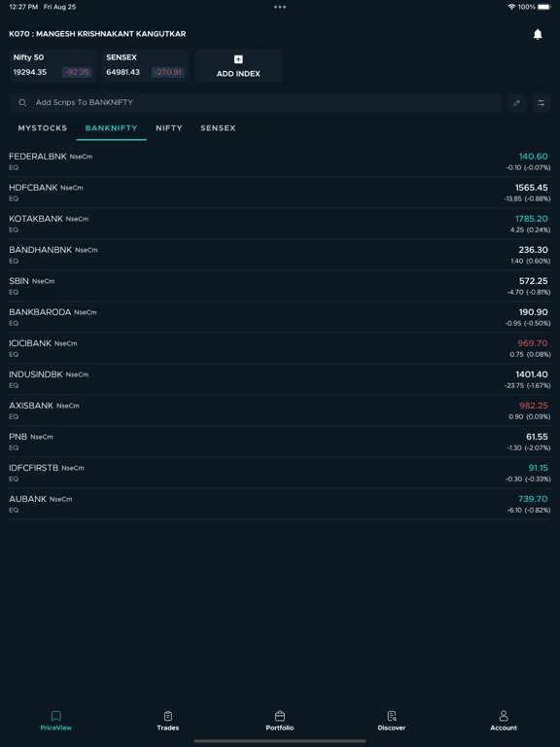The image size is (560, 747).
Task: Tap the home indicator bar
Action: [280, 741]
